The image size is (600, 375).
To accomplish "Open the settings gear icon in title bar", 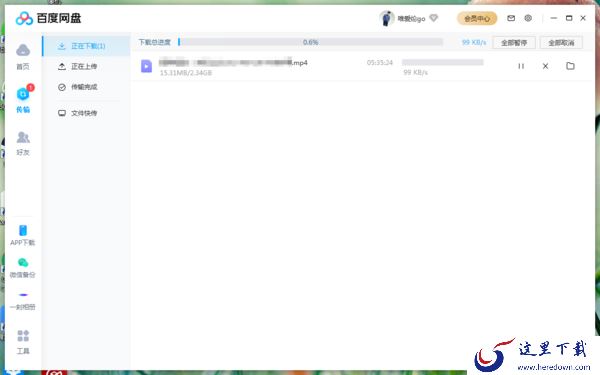I will pyautogui.click(x=528, y=18).
